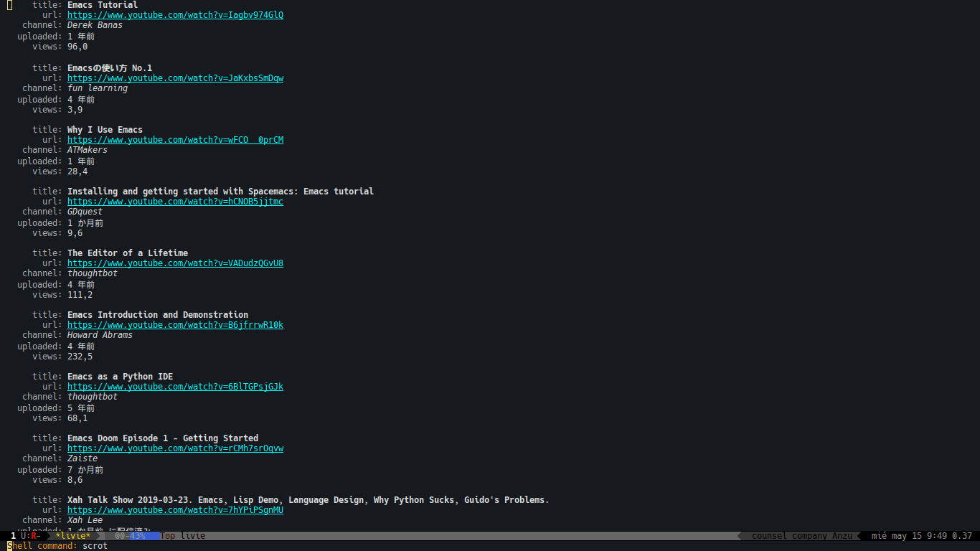
Task: Click the views value '96,0'
Action: [77, 47]
